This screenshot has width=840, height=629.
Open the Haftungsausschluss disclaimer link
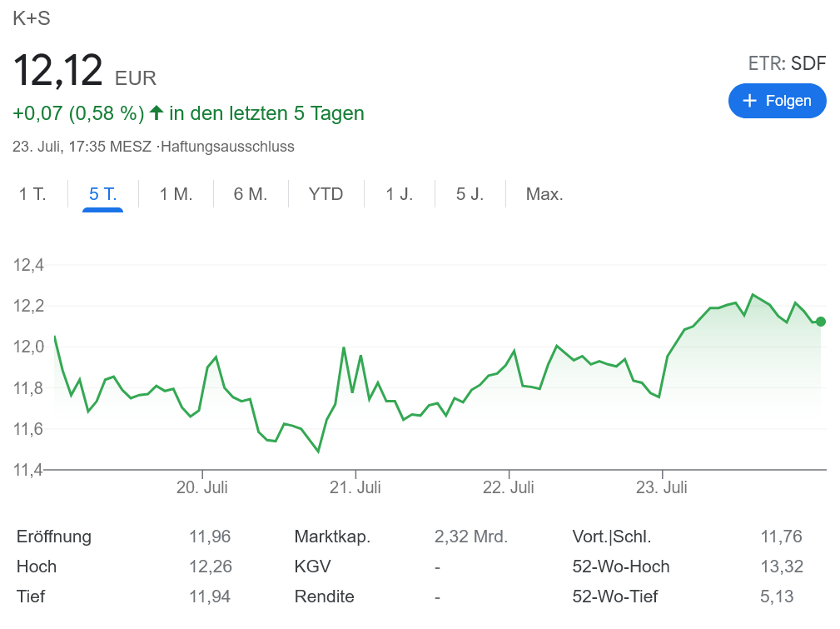click(227, 147)
